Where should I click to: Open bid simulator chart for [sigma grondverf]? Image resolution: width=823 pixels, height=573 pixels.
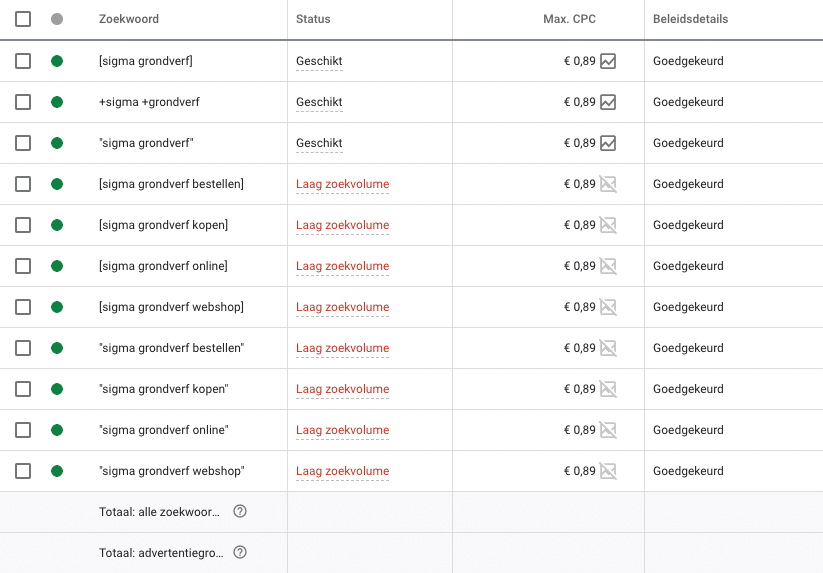click(608, 61)
